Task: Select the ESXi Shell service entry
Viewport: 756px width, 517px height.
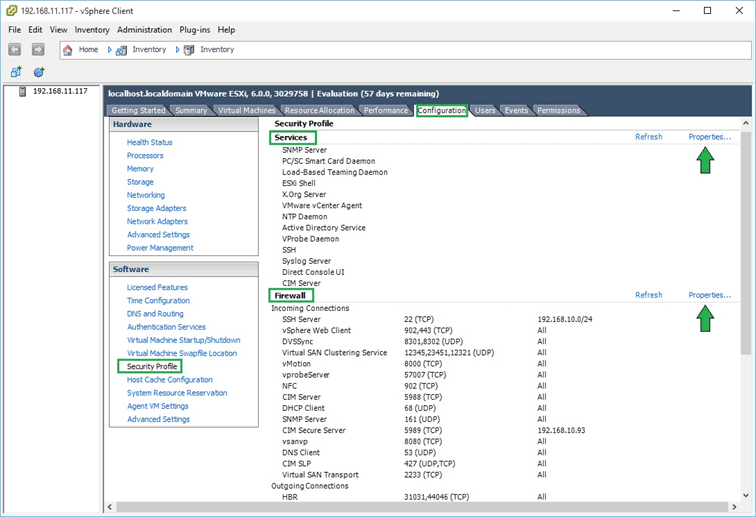Action: [x=298, y=183]
